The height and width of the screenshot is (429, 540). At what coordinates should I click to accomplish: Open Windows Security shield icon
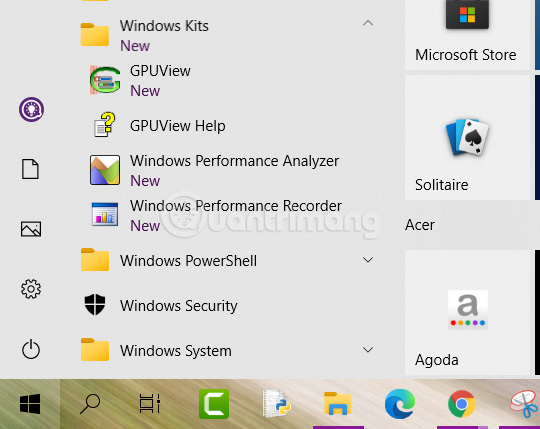pos(95,305)
